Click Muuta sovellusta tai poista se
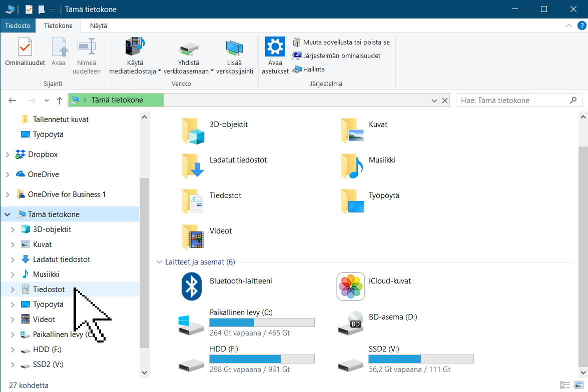 pyautogui.click(x=346, y=42)
